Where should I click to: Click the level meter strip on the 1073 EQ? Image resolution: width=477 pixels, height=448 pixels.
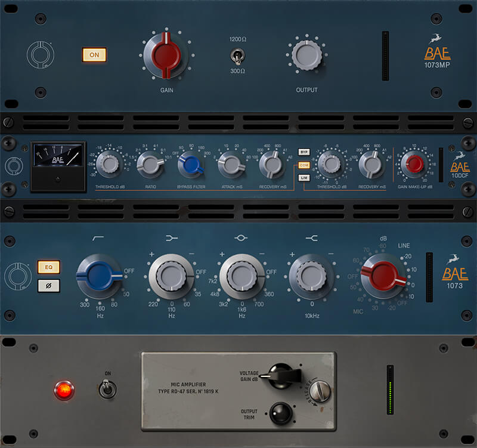(429, 277)
